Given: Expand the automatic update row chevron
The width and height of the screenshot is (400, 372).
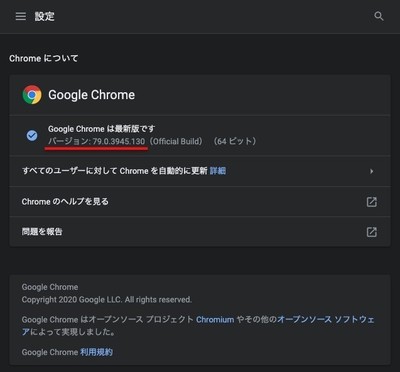Looking at the screenshot, I should coord(372,171).
